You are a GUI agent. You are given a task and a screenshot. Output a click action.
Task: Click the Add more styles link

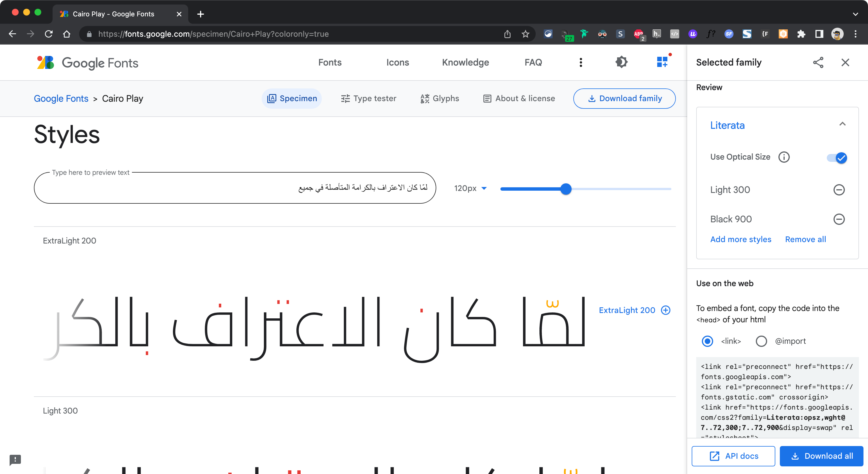pos(741,239)
